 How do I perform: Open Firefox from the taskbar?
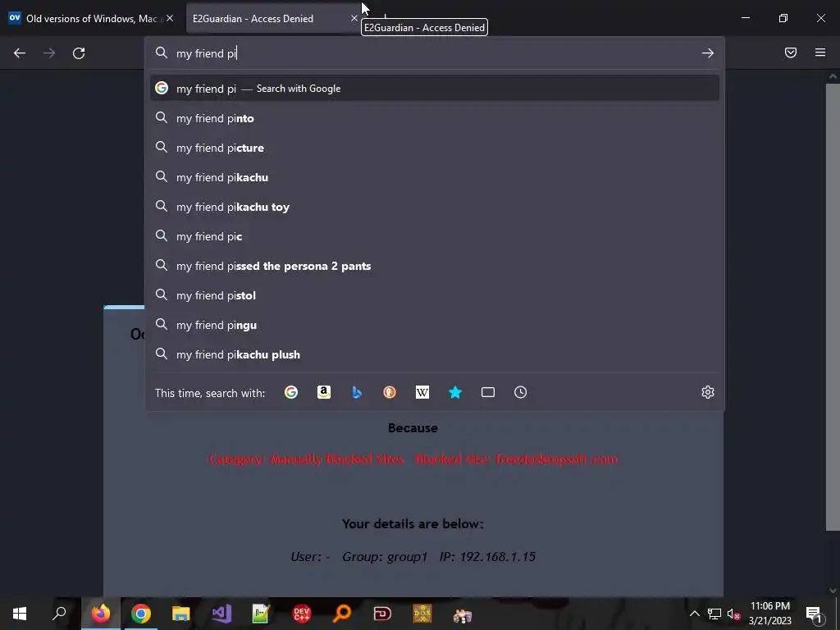tap(101, 614)
